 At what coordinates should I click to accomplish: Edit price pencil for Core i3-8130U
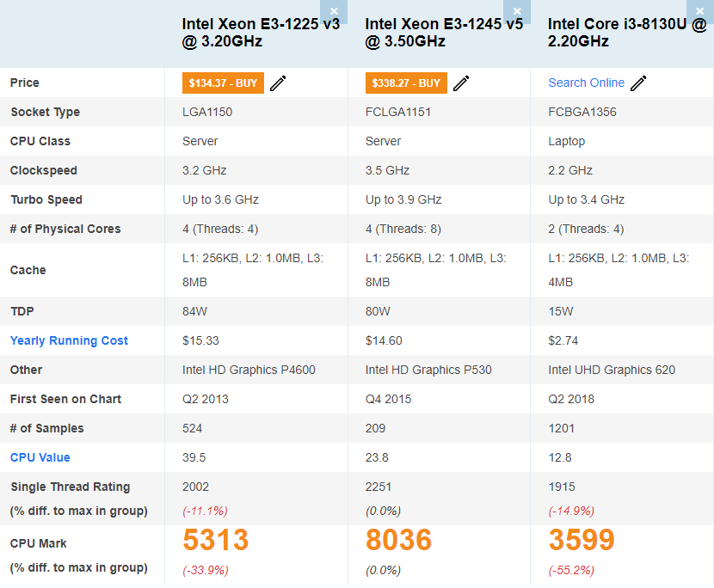(638, 83)
